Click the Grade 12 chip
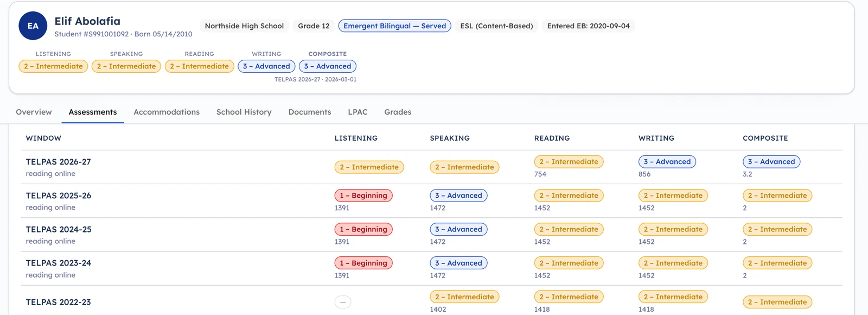The height and width of the screenshot is (315, 868). tap(314, 26)
